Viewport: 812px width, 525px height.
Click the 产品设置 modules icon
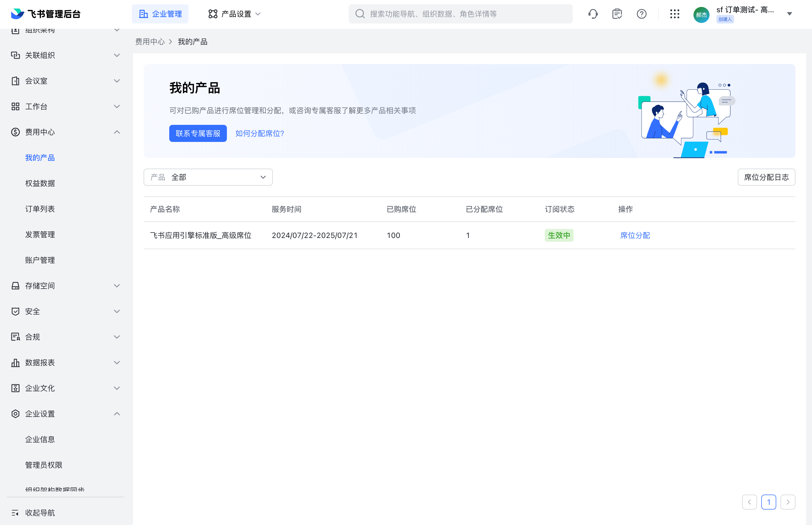[213, 14]
